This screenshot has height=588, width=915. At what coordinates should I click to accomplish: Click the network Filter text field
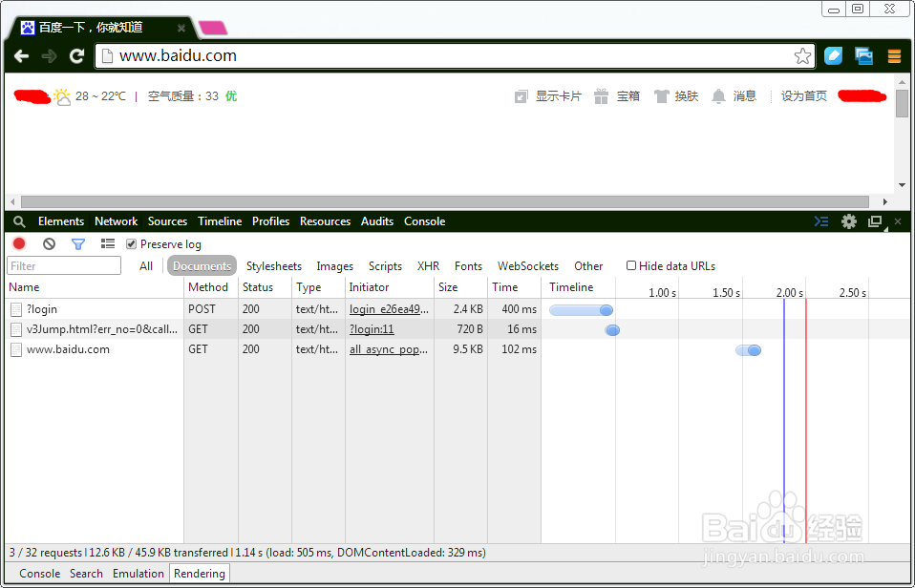[64, 266]
